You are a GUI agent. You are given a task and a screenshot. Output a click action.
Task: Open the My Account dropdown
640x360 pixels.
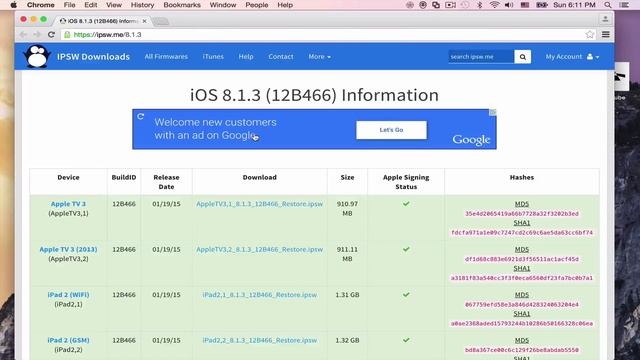[572, 57]
